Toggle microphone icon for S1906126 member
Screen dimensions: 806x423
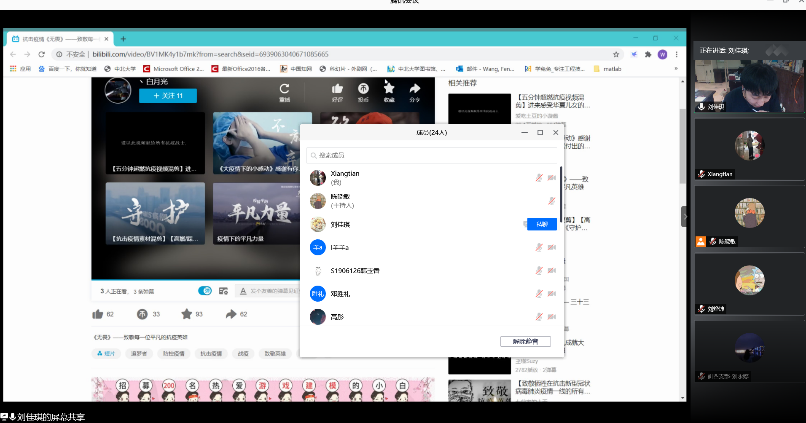[x=539, y=270]
